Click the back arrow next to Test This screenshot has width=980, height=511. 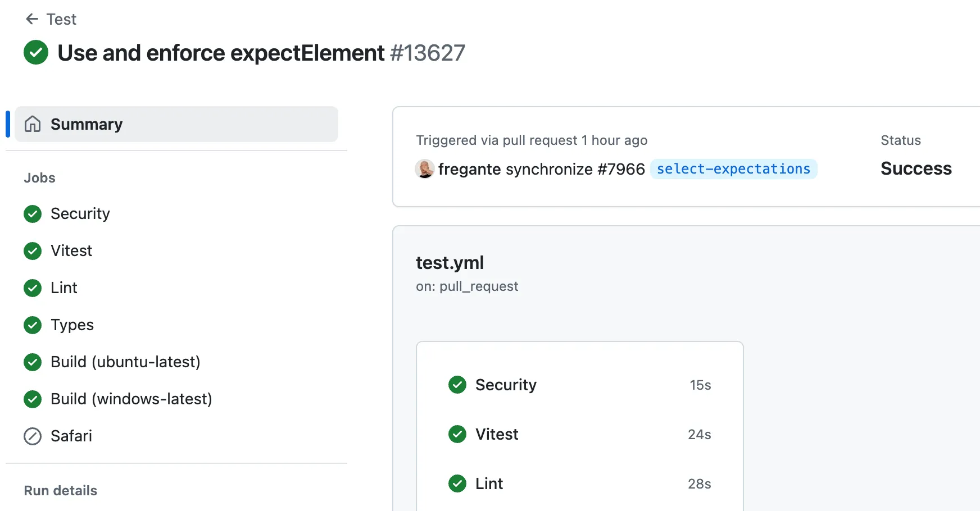(x=32, y=19)
